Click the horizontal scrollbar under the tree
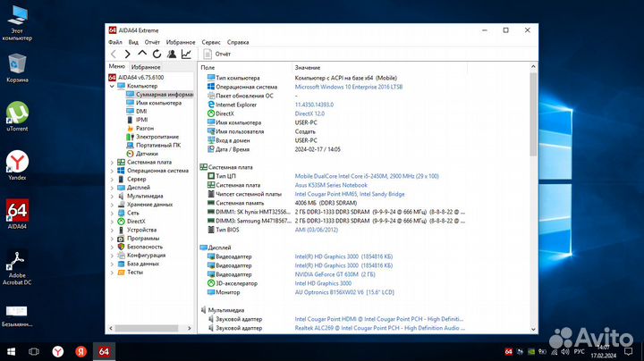Image resolution: width=644 pixels, height=361 pixels. pos(146,328)
